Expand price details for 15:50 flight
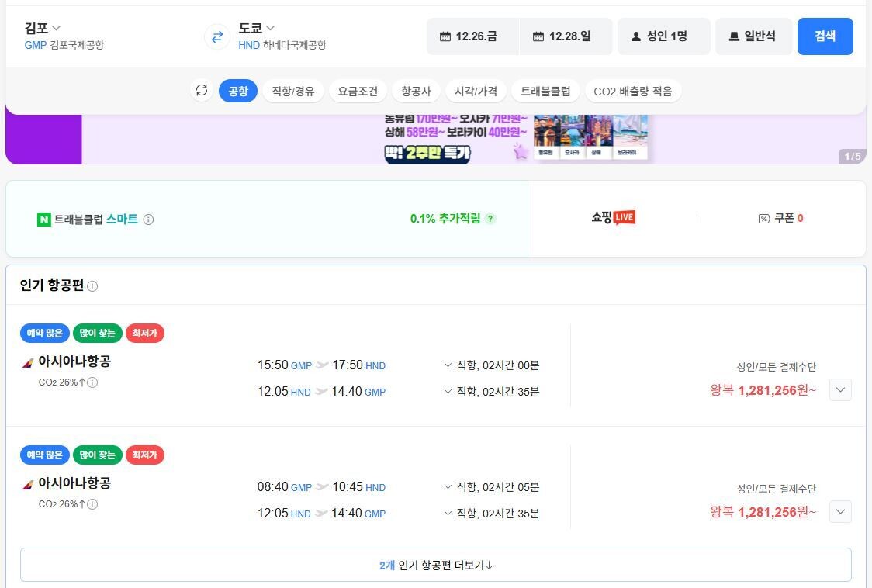Viewport: 872px width, 588px height. click(840, 390)
